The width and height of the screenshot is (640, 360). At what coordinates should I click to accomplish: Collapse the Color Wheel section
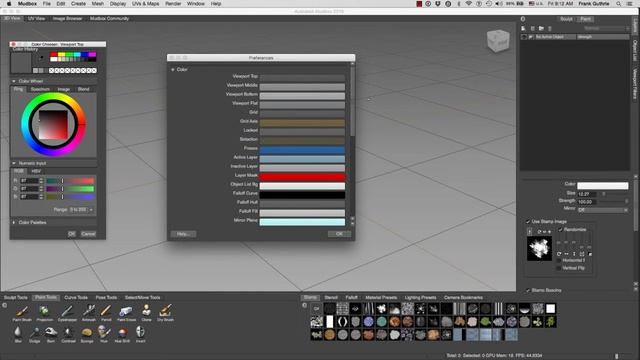point(14,81)
